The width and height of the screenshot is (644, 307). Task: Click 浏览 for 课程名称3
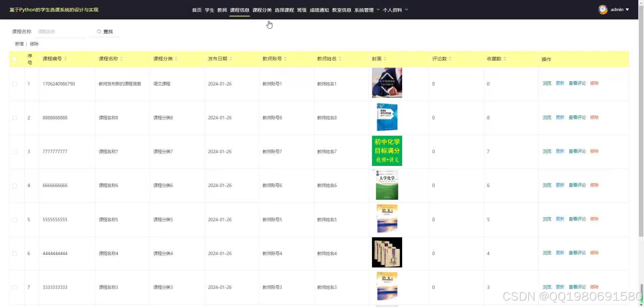tap(547, 287)
